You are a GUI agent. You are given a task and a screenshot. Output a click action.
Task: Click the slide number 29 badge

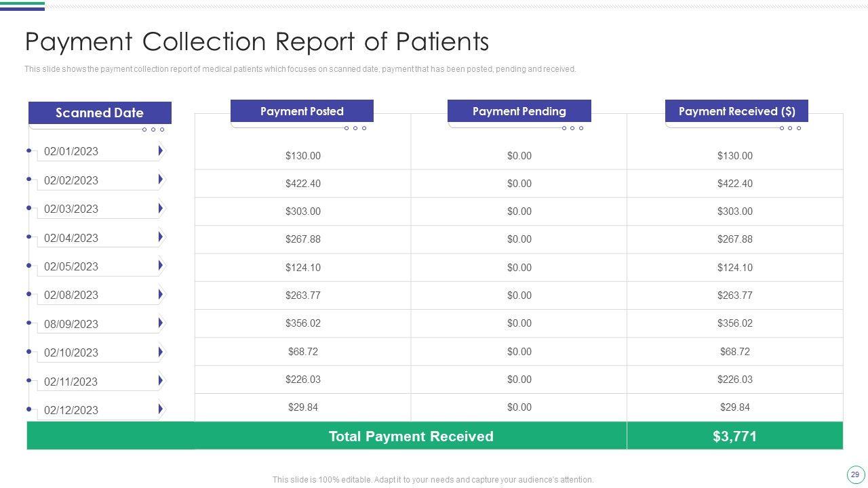854,474
